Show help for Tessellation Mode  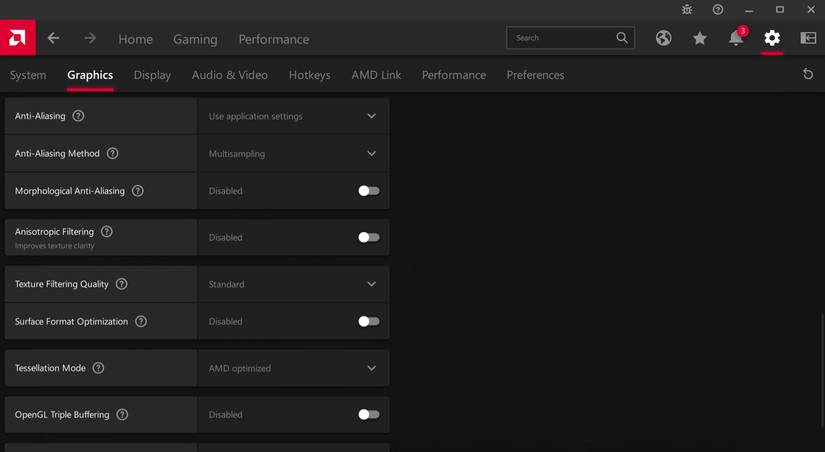tap(98, 368)
